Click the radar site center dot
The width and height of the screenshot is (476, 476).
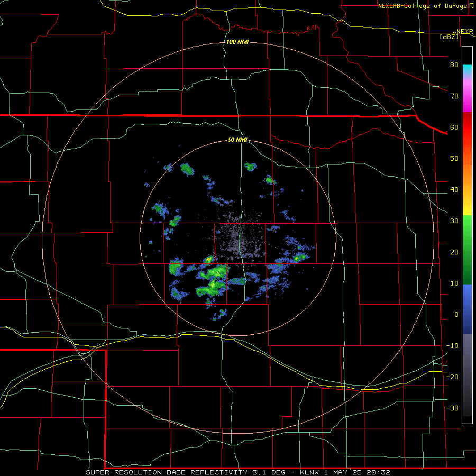pos(237,237)
